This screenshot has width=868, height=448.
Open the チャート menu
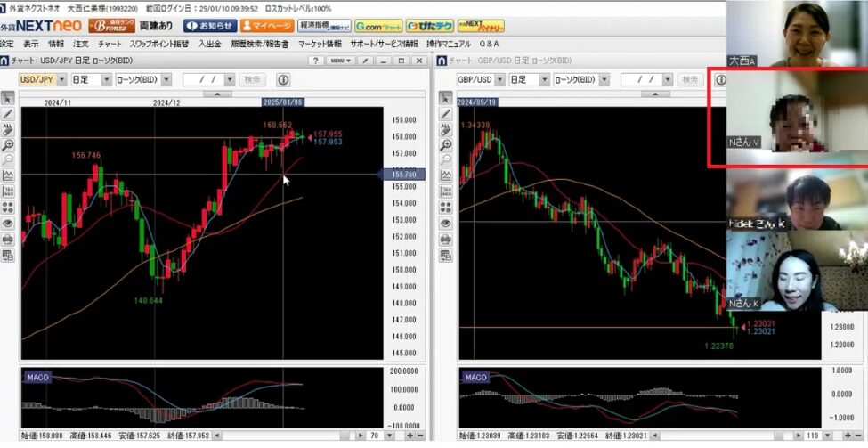point(110,43)
